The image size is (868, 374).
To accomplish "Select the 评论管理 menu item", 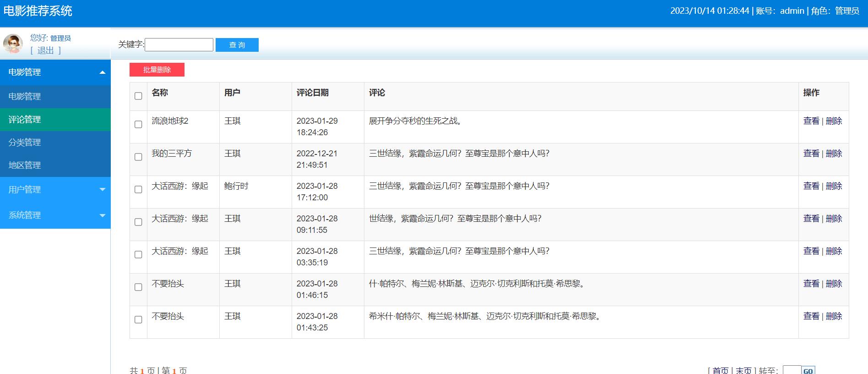I will click(55, 119).
